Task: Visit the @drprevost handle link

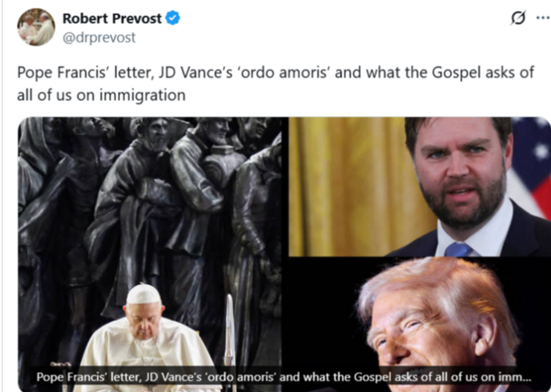Action: tap(99, 37)
